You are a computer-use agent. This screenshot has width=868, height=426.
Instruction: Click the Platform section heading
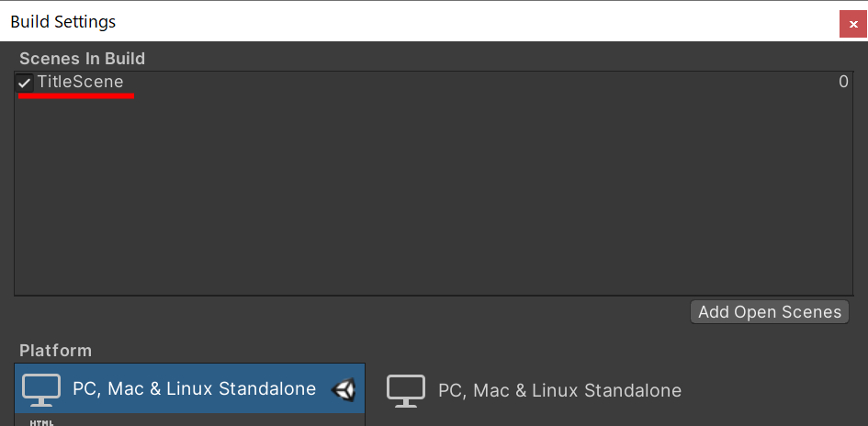click(55, 351)
